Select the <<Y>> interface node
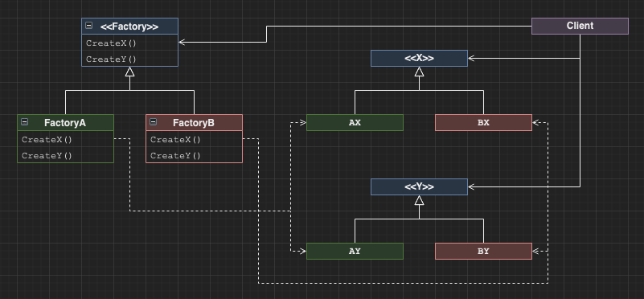Image resolution: width=644 pixels, height=299 pixels. 419,186
